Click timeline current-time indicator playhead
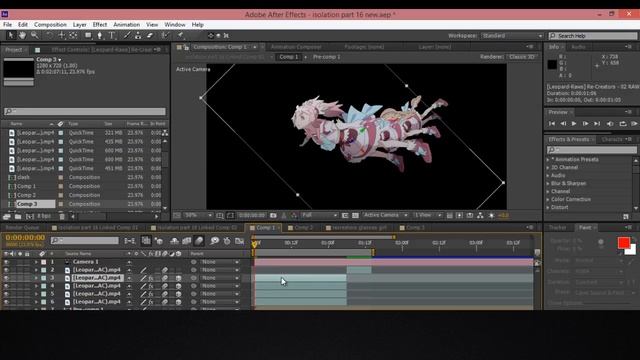The image size is (640, 360). tap(255, 244)
